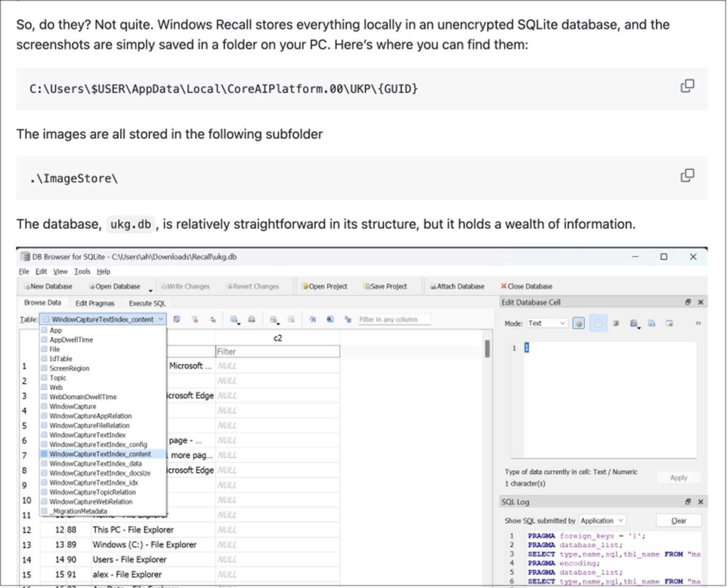Image resolution: width=728 pixels, height=588 pixels.
Task: Click the Filter in any column field
Action: (x=393, y=320)
